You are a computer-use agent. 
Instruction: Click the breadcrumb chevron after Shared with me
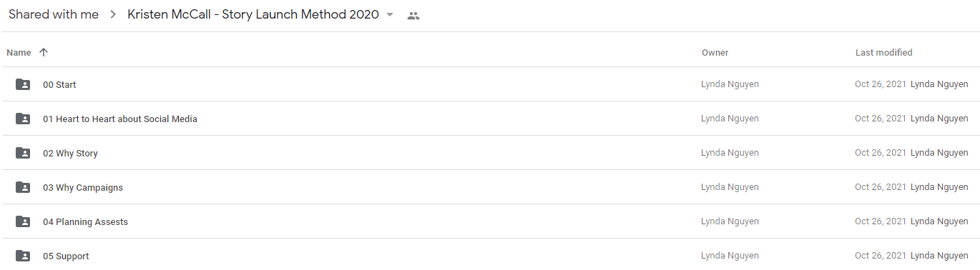[x=113, y=15]
